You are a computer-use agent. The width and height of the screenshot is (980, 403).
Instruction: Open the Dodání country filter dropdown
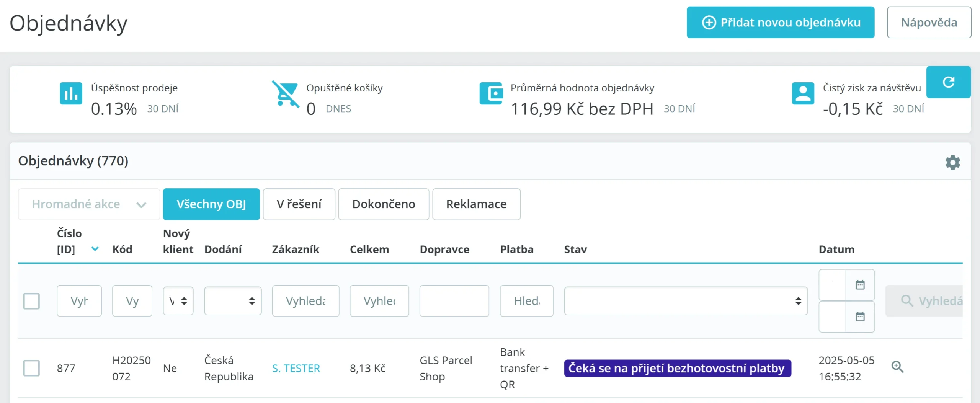(x=233, y=301)
